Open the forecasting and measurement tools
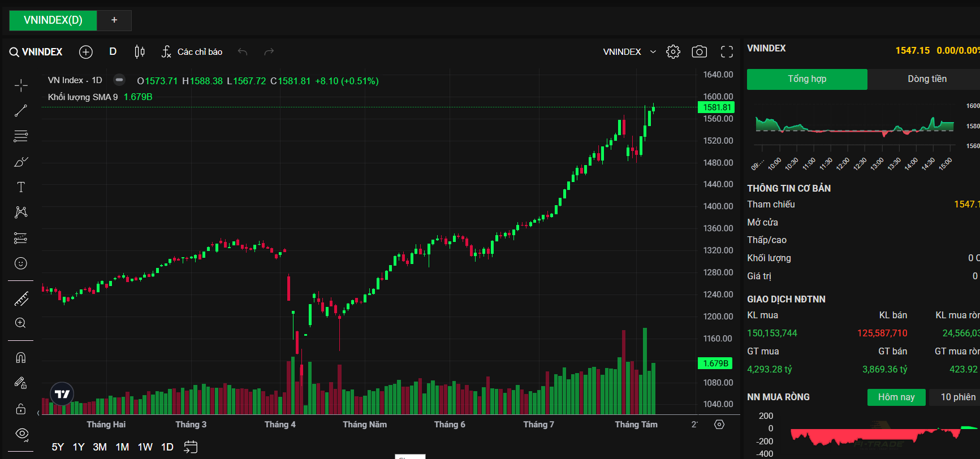 [21, 238]
